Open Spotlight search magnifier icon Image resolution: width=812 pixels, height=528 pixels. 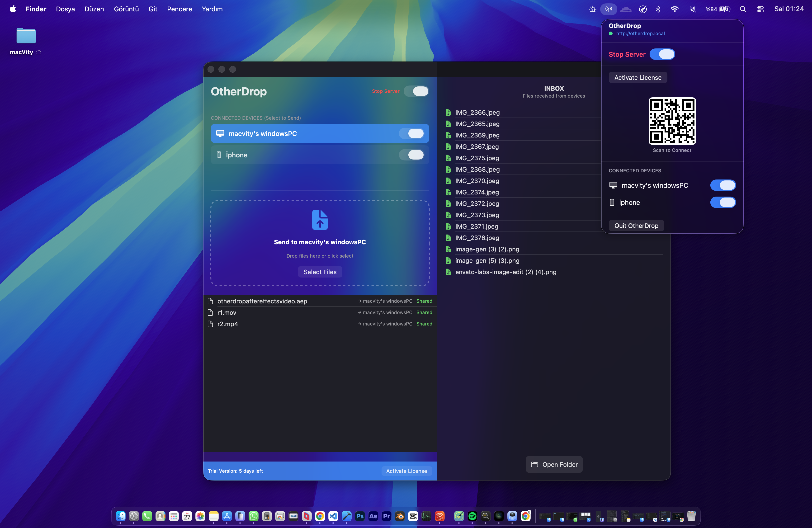(743, 9)
